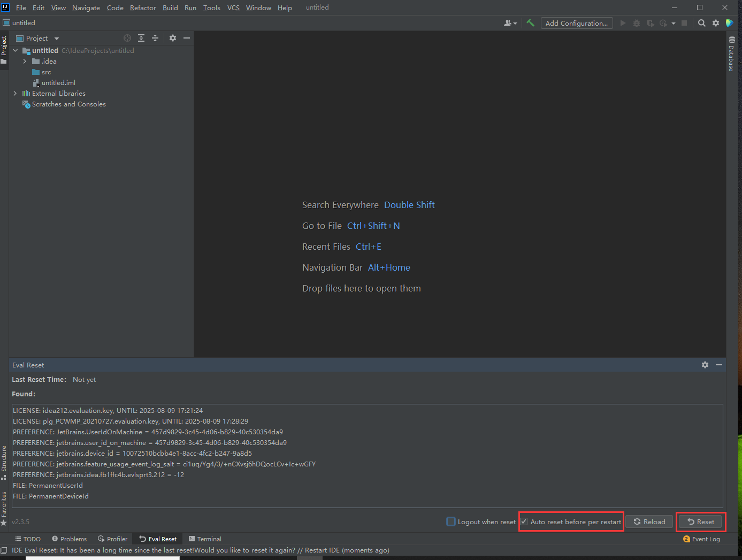Screen dimensions: 742x560
Task: Switch to the Profiler tab
Action: pyautogui.click(x=113, y=539)
